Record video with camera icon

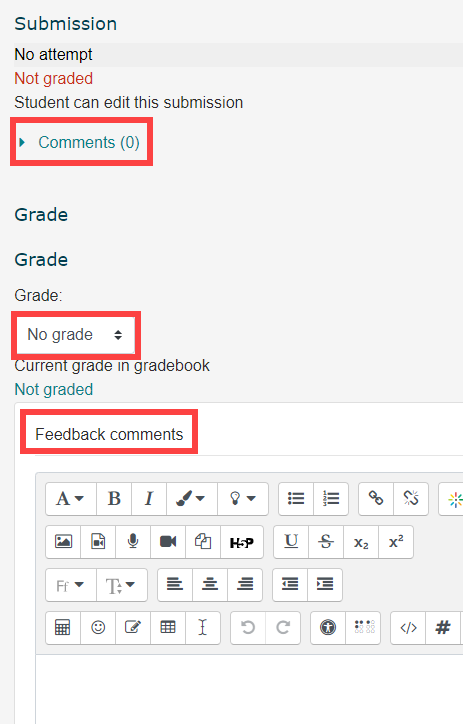[168, 542]
